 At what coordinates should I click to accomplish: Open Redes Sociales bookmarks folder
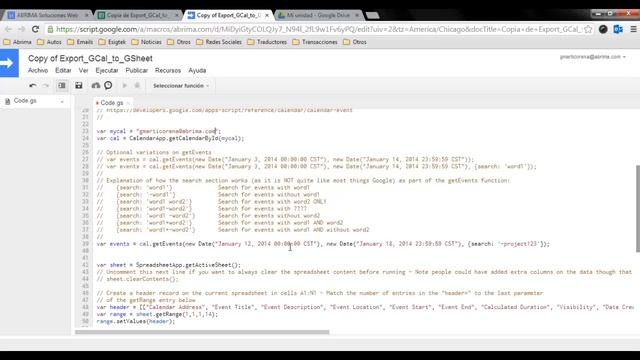coord(219,42)
